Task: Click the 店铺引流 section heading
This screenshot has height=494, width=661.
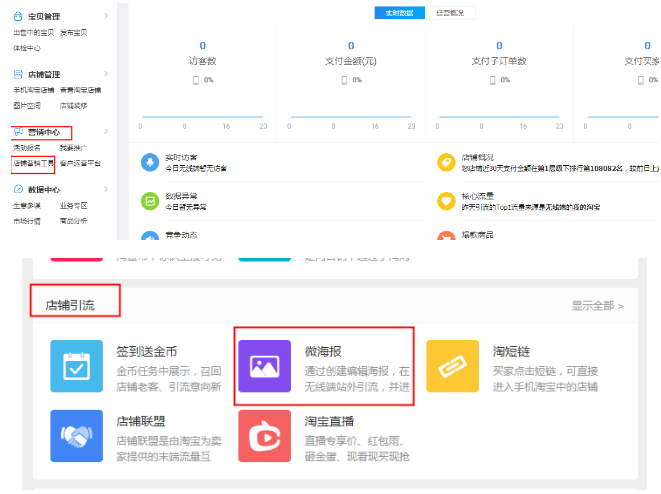Action: (x=70, y=305)
